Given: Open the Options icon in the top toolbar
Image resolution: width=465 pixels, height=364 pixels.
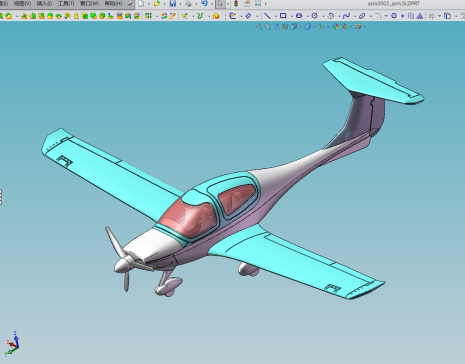Looking at the screenshot, I should pyautogui.click(x=258, y=4).
